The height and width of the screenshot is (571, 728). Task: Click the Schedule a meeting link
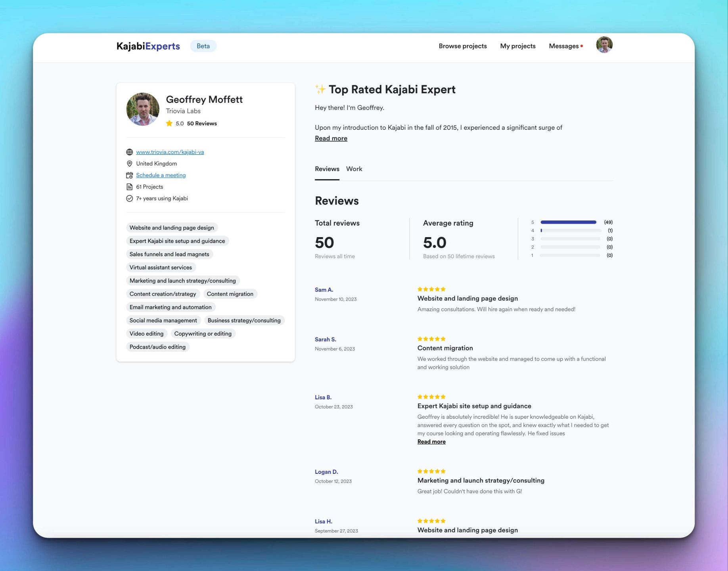tap(161, 175)
